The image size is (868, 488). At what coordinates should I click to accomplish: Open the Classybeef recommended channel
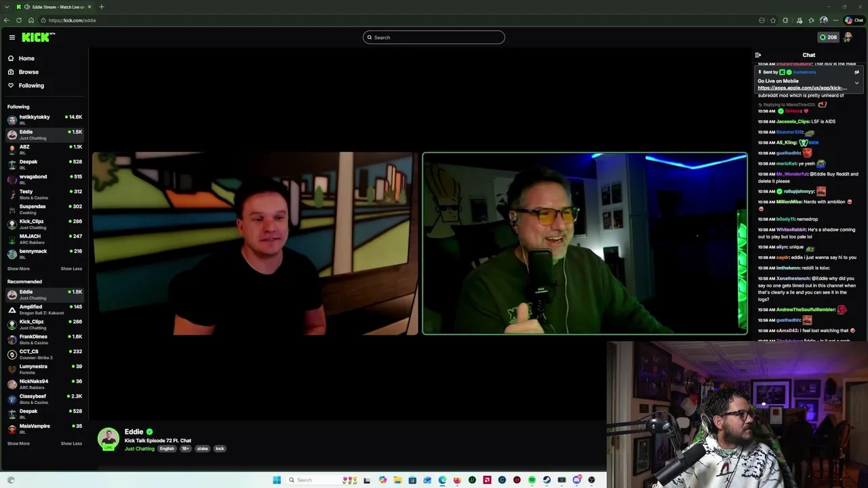coord(45,399)
